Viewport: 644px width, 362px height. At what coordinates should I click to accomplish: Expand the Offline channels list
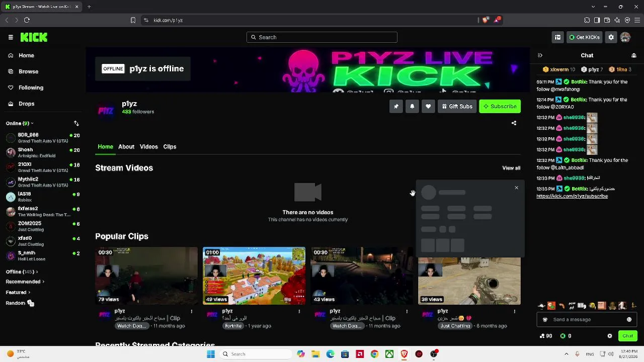(22, 272)
